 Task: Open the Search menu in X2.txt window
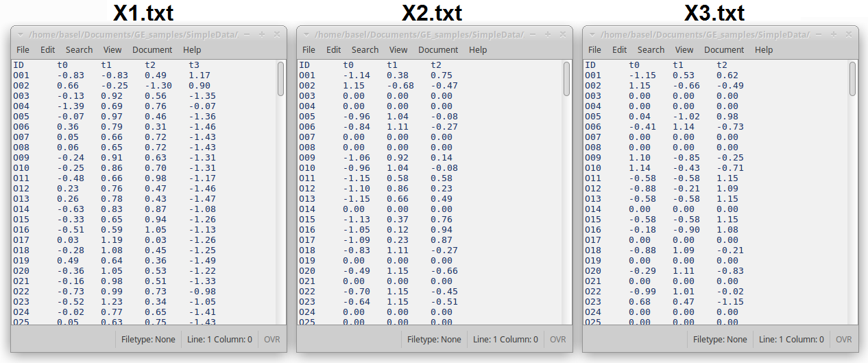tap(365, 49)
